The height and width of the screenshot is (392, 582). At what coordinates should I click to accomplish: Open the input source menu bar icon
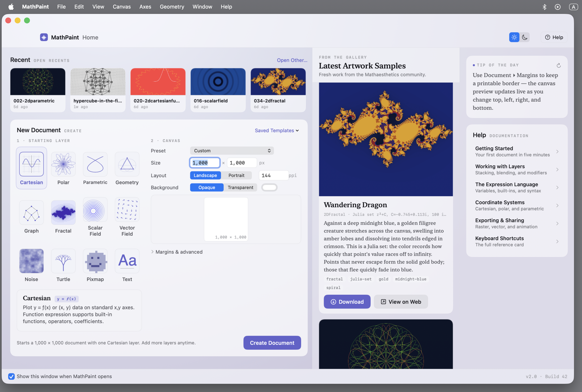pos(573,7)
